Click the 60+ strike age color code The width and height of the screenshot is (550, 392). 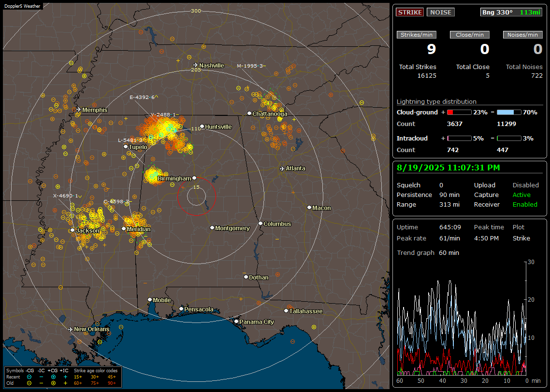(78, 383)
